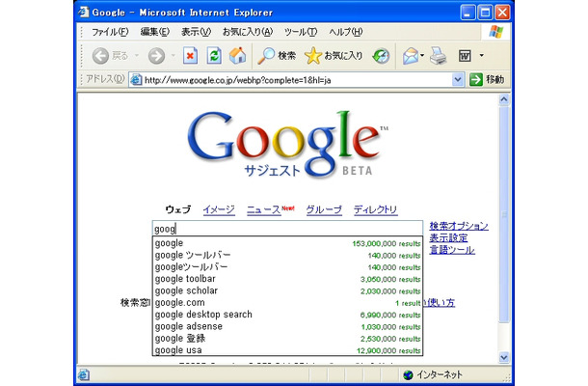The width and height of the screenshot is (588, 386).
Task: Open Edit button dropdown arrow
Action: click(482, 56)
